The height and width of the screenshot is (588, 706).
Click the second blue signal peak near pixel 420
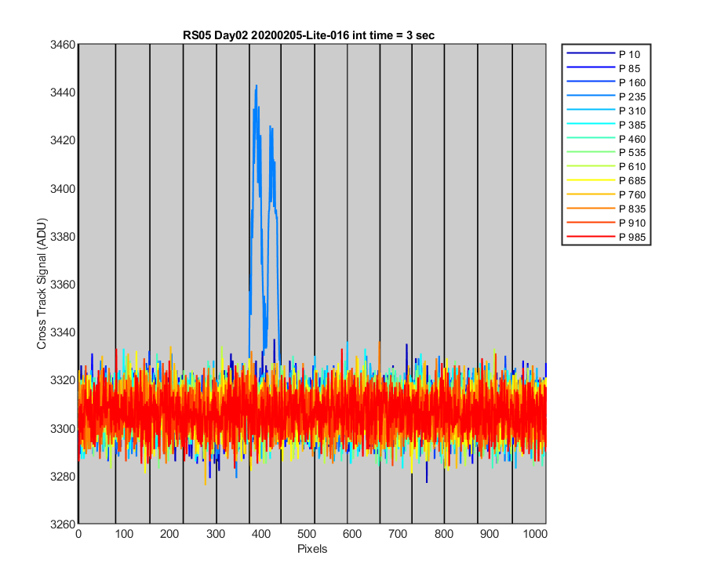click(271, 128)
